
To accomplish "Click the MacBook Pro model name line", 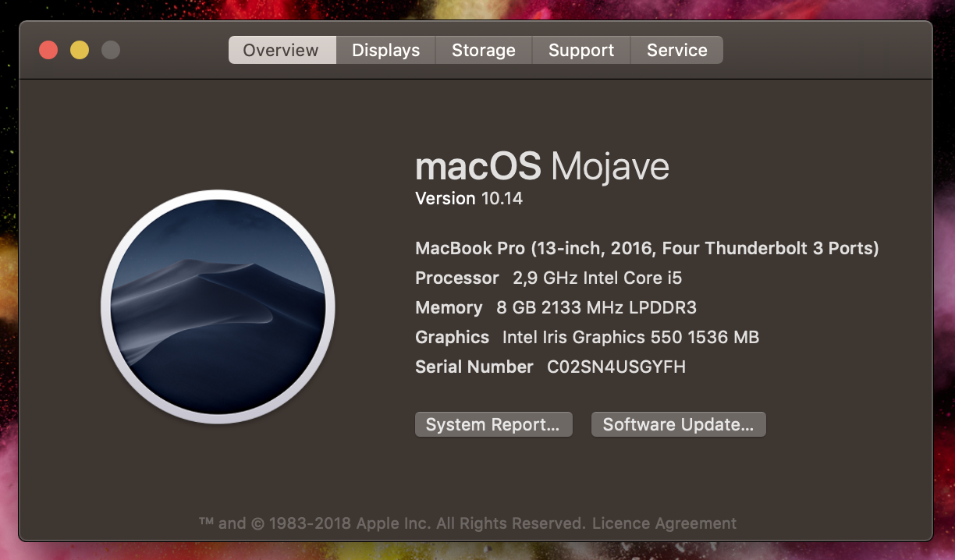I will pos(647,249).
